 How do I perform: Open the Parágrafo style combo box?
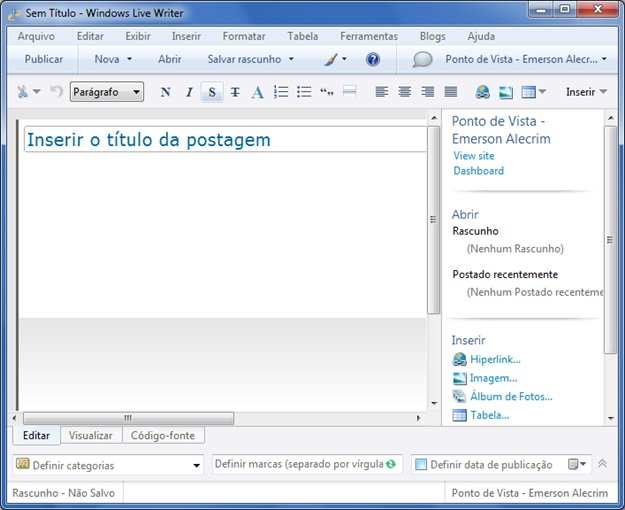[x=107, y=92]
